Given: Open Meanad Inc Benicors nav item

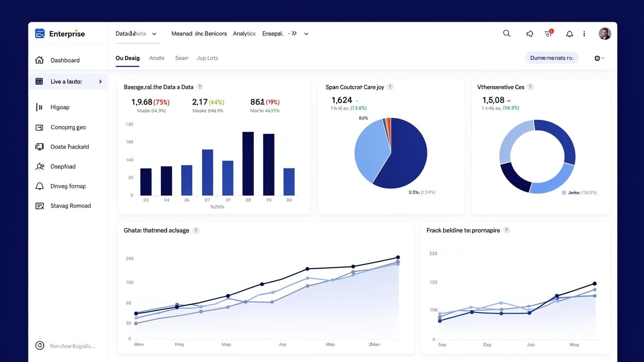Looking at the screenshot, I should 199,34.
